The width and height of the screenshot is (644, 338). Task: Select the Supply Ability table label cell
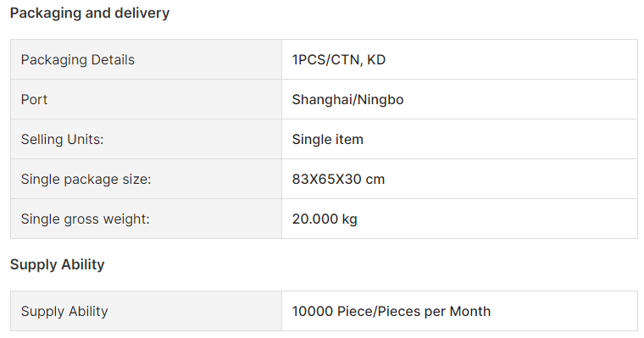[147, 311]
